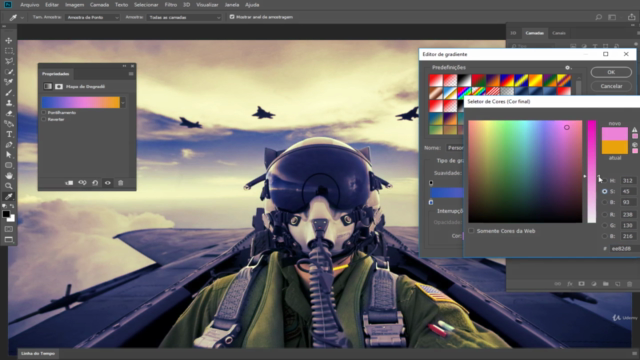Click the gradient preview bar in Propriedades
640x360 pixels.
(81, 102)
